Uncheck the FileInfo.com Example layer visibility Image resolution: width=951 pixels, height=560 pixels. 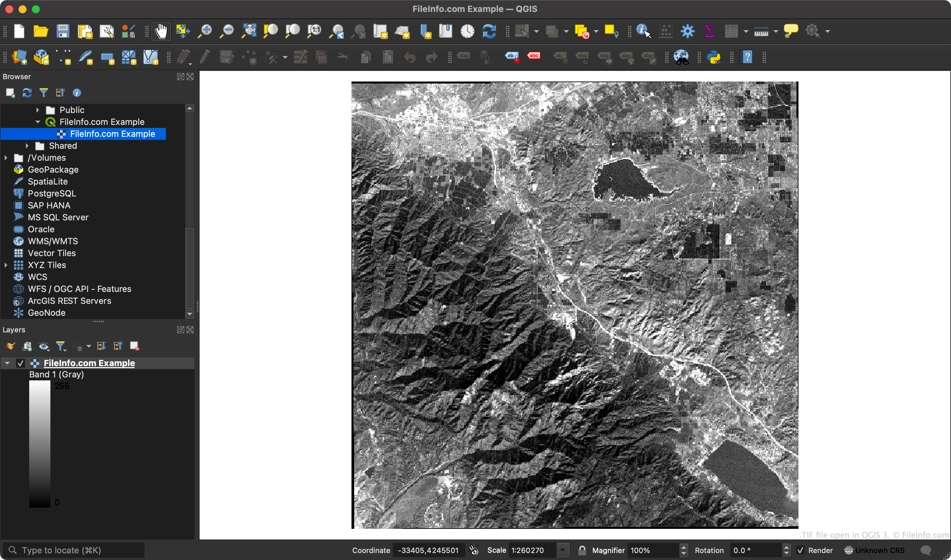coord(20,364)
